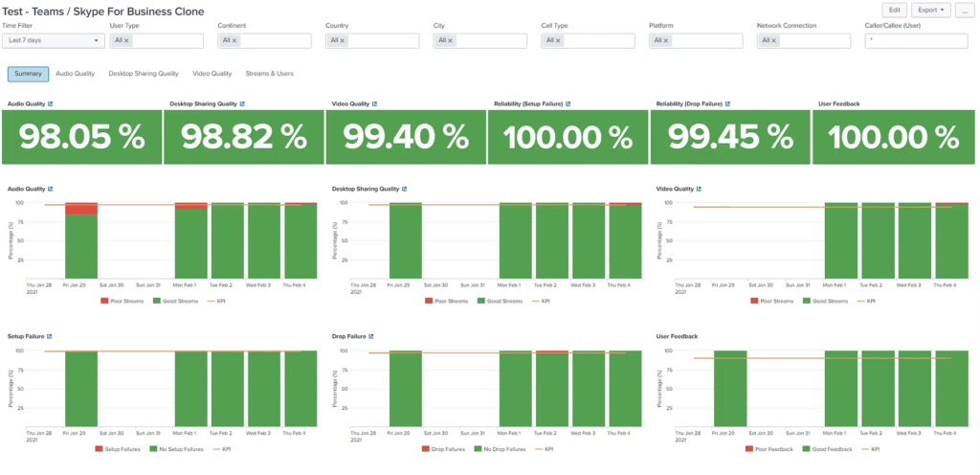Toggle Setup Failures legend entry

118,449
